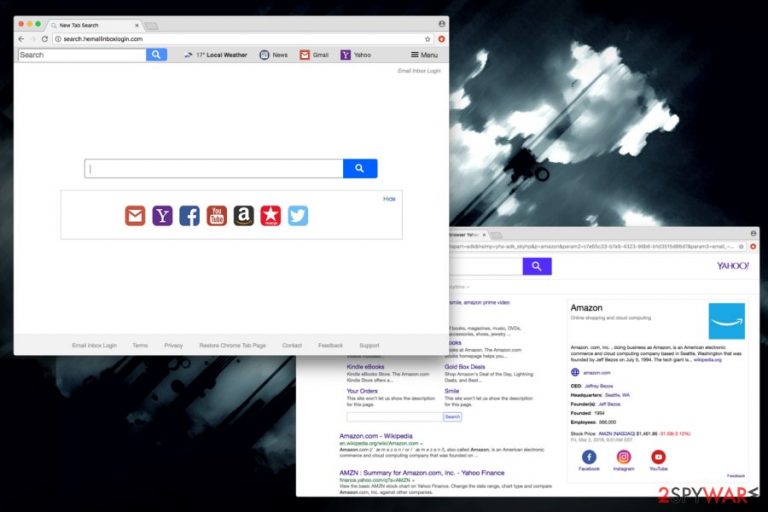The image size is (768, 512).
Task: Click star bookmark icon in Yahoo window
Action: [x=742, y=246]
